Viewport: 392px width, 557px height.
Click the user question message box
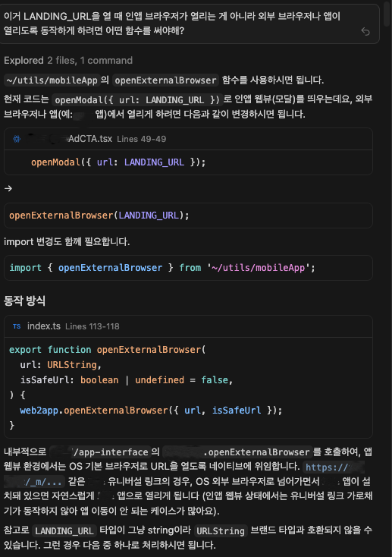188,24
